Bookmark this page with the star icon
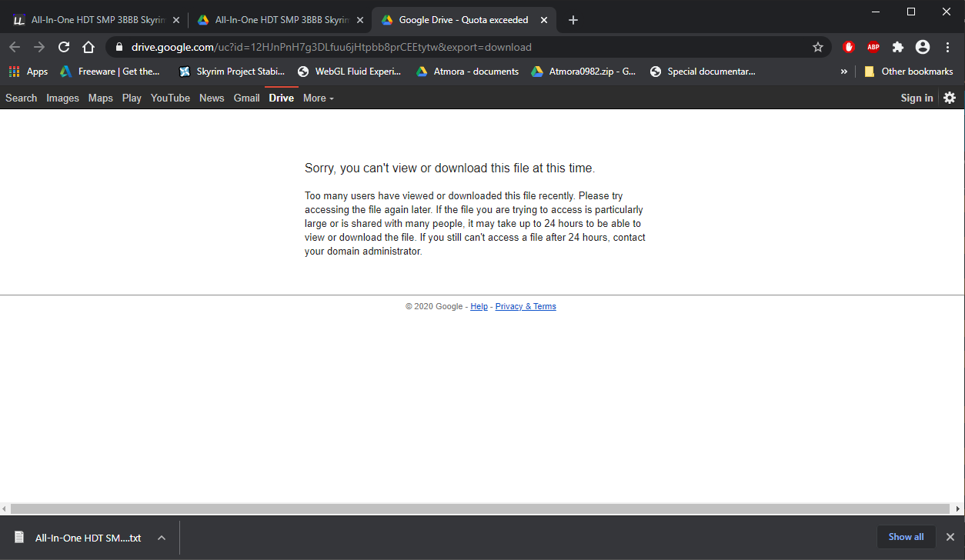Image resolution: width=965 pixels, height=560 pixels. [818, 47]
